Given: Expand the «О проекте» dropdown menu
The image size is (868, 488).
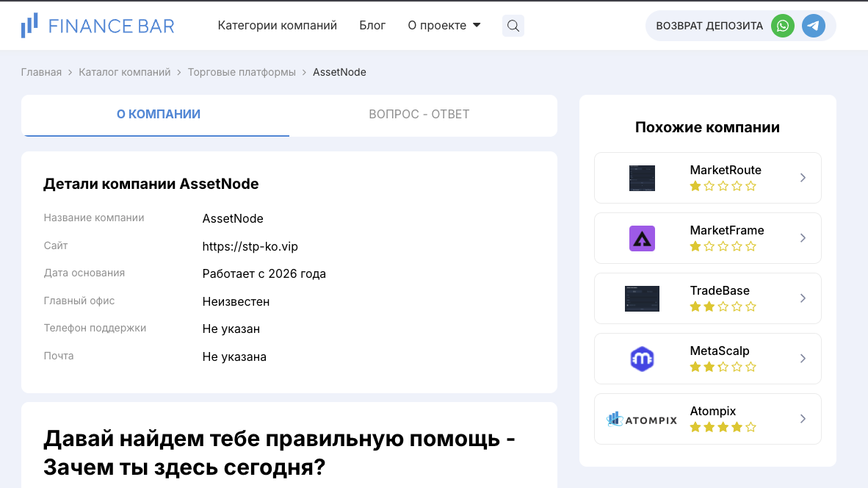Looking at the screenshot, I should pos(444,26).
